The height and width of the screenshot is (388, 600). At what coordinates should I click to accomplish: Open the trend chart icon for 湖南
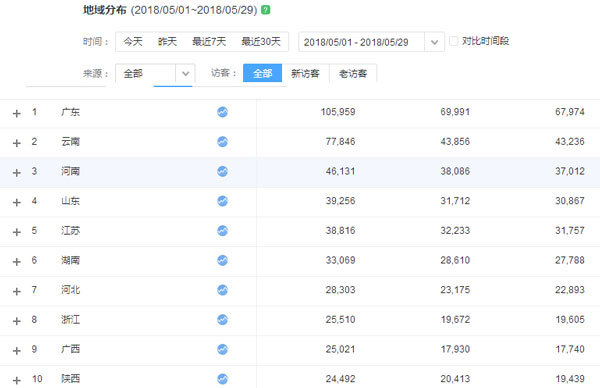(x=222, y=260)
